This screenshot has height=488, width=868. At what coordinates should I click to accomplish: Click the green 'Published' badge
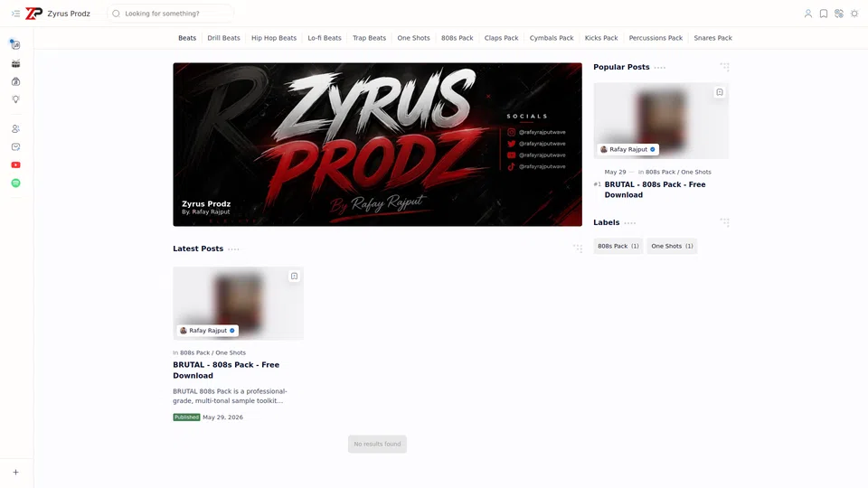pyautogui.click(x=186, y=418)
